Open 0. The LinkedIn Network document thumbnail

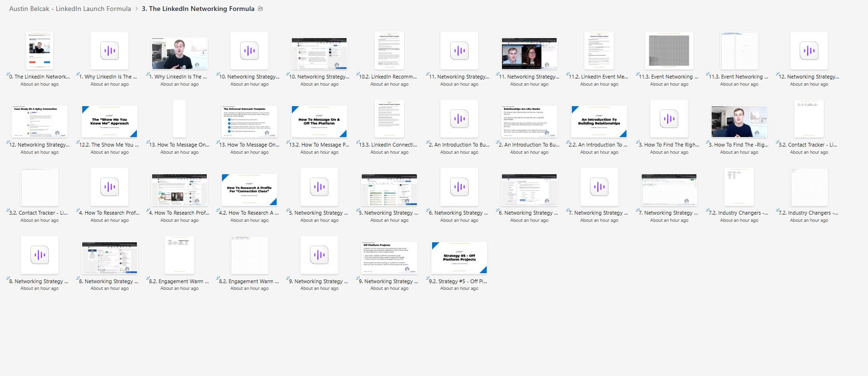point(39,51)
